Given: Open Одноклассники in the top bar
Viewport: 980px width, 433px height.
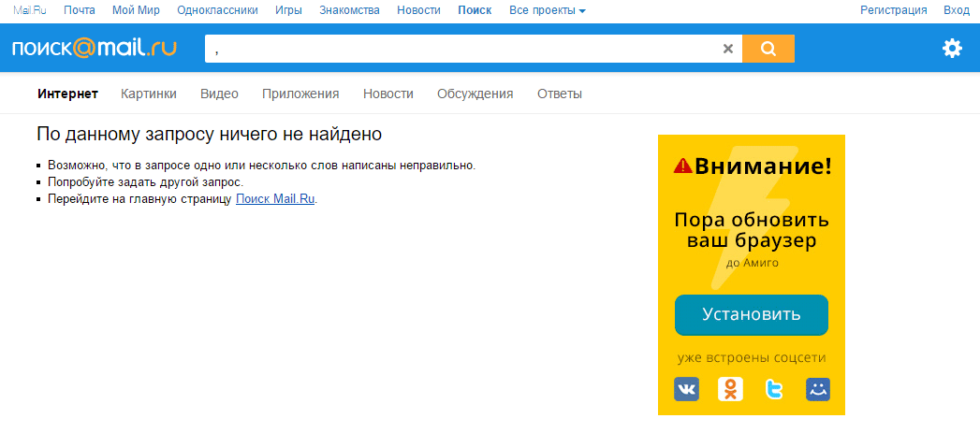Looking at the screenshot, I should [x=217, y=10].
